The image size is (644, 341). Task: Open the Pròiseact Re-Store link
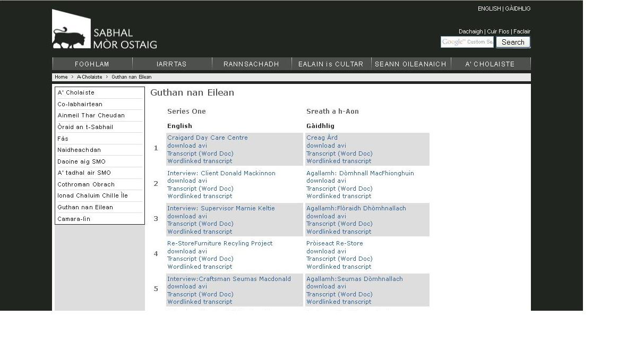click(x=334, y=243)
